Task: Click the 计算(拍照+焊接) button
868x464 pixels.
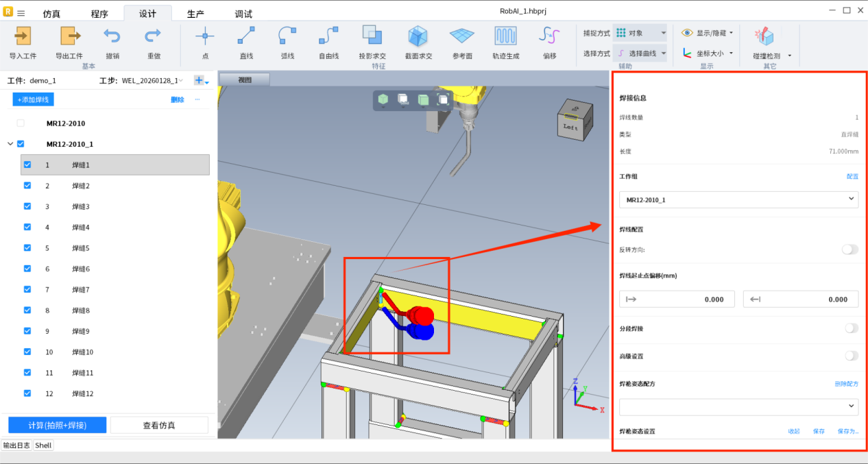Action: click(57, 425)
